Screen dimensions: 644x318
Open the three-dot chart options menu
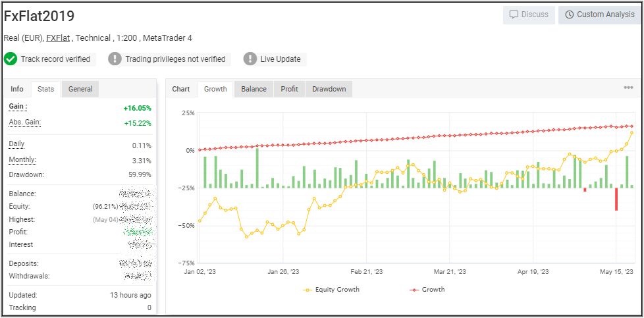628,88
